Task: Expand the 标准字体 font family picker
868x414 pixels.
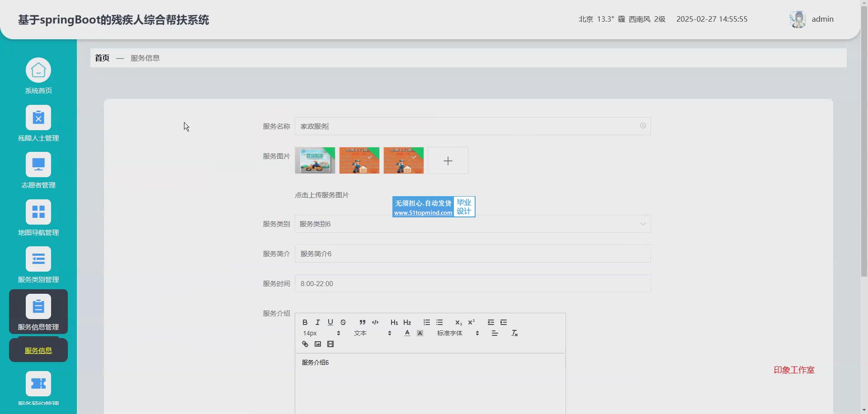Action: click(x=458, y=333)
